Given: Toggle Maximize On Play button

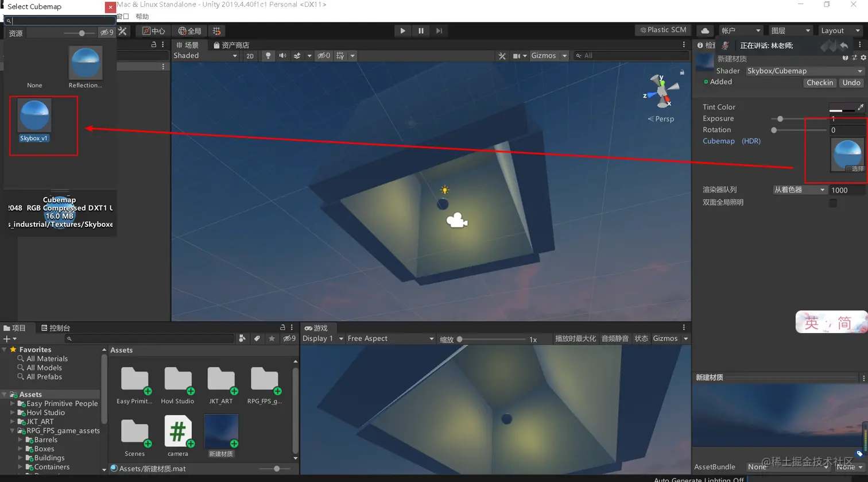Looking at the screenshot, I should point(575,338).
